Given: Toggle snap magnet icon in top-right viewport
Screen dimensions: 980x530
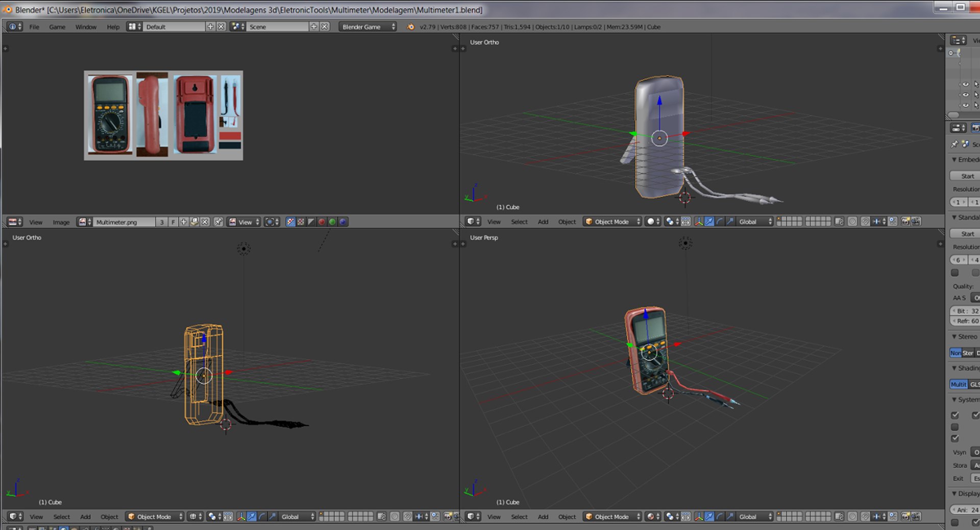Looking at the screenshot, I should (865, 222).
